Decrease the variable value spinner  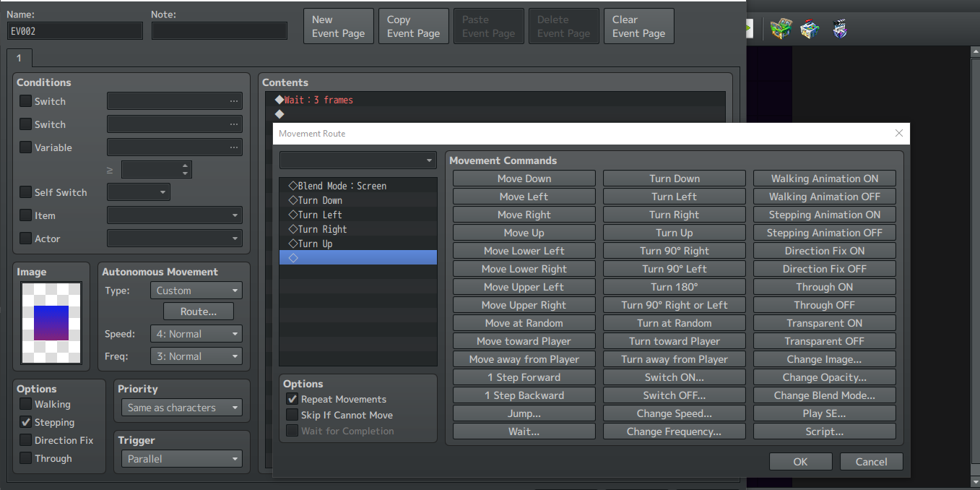(x=186, y=174)
